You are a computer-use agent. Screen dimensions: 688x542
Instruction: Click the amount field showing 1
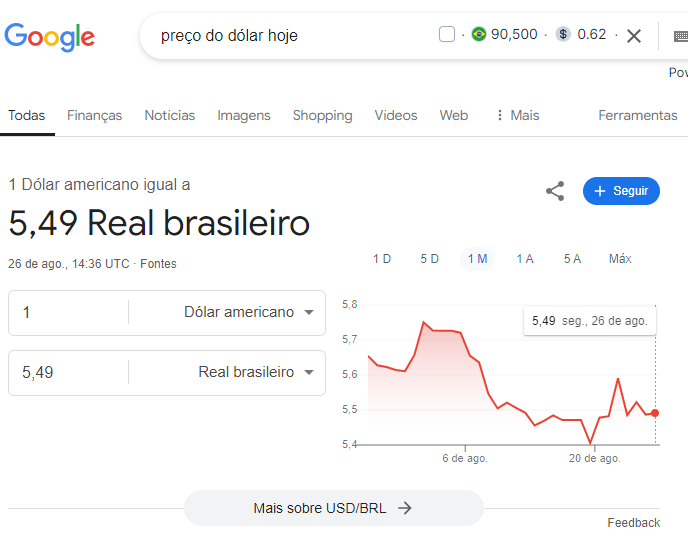point(68,312)
